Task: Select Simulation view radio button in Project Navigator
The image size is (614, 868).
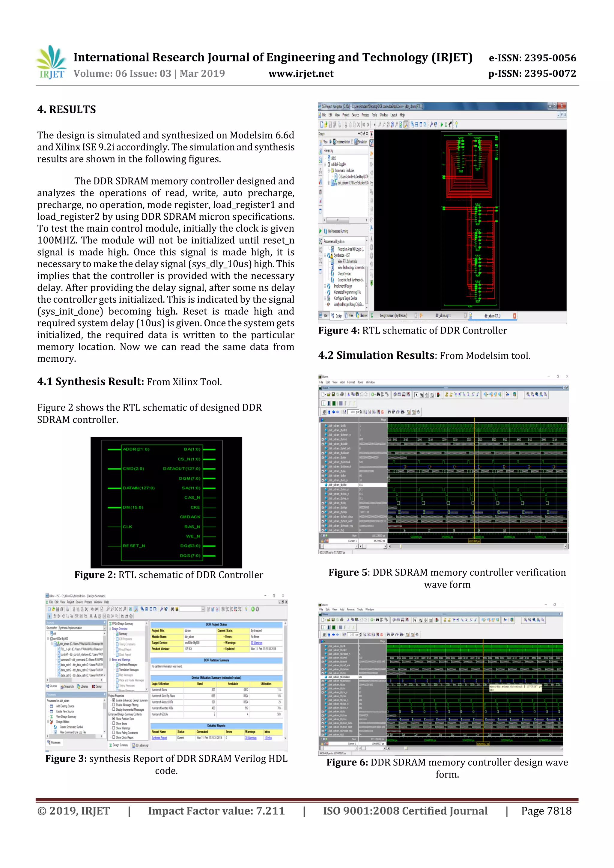Action: pyautogui.click(x=352, y=142)
